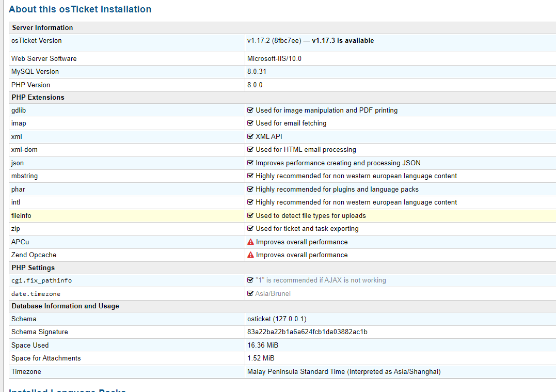This screenshot has width=556, height=392.
Task: Click the highlighted 'fileinfo' extension name
Action: (21, 215)
